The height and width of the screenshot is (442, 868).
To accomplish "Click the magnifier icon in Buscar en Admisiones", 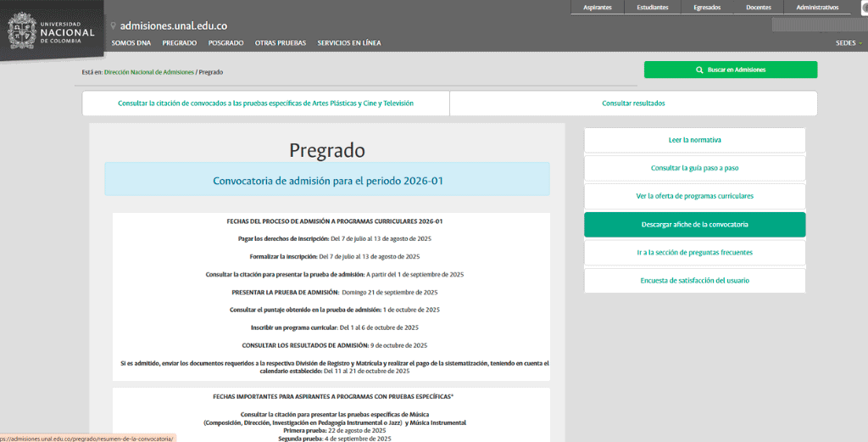I will pos(699,70).
